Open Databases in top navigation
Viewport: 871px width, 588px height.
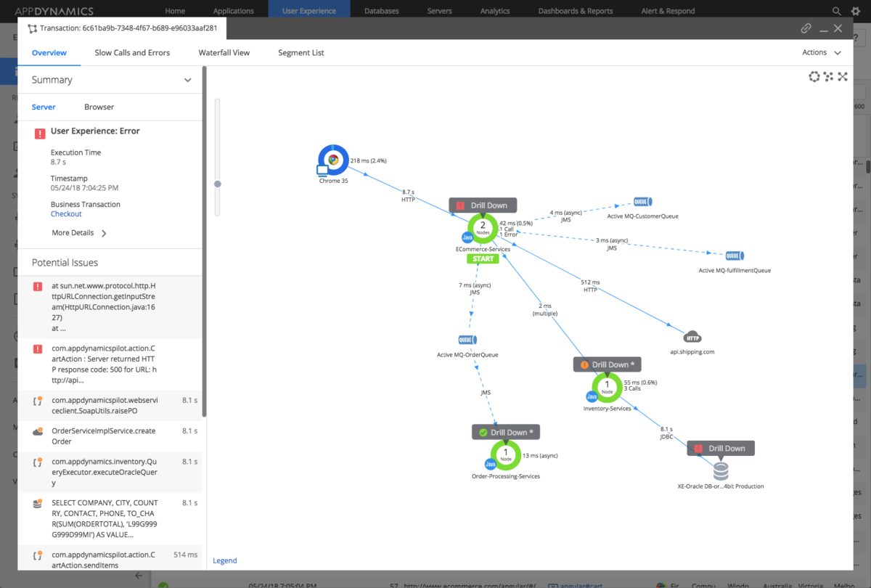382,11
